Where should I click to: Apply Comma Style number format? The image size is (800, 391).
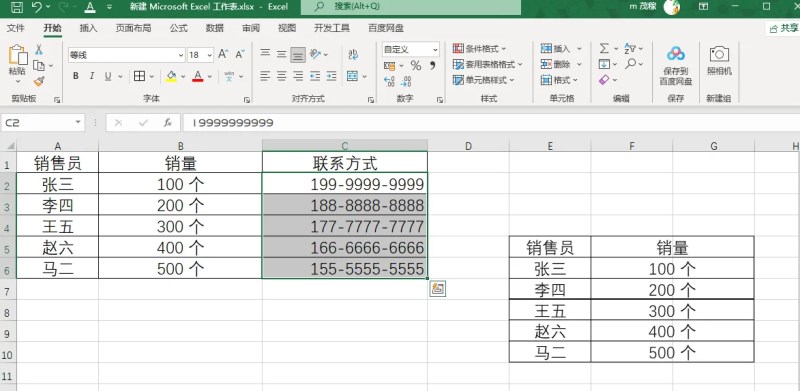pos(433,65)
